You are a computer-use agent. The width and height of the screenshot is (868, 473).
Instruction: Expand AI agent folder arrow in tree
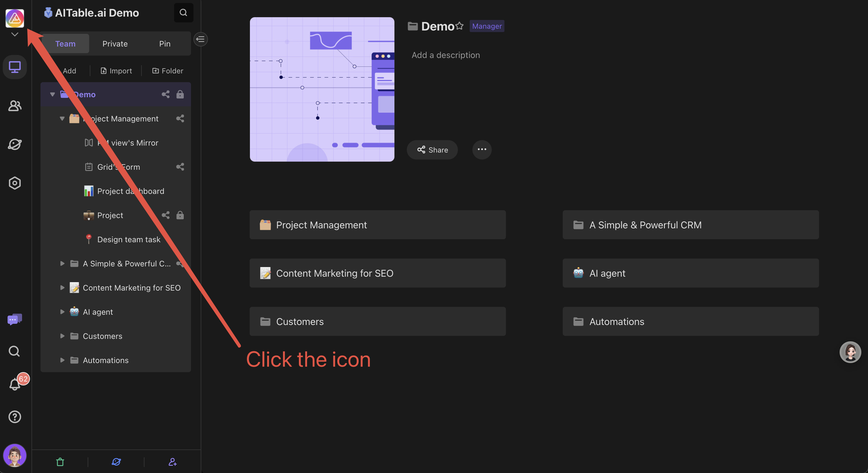[x=62, y=312]
